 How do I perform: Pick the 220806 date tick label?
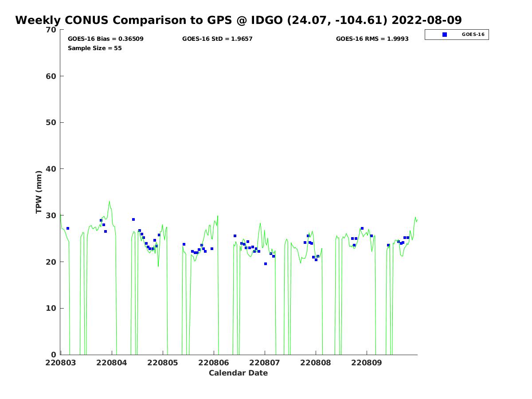[214, 363]
